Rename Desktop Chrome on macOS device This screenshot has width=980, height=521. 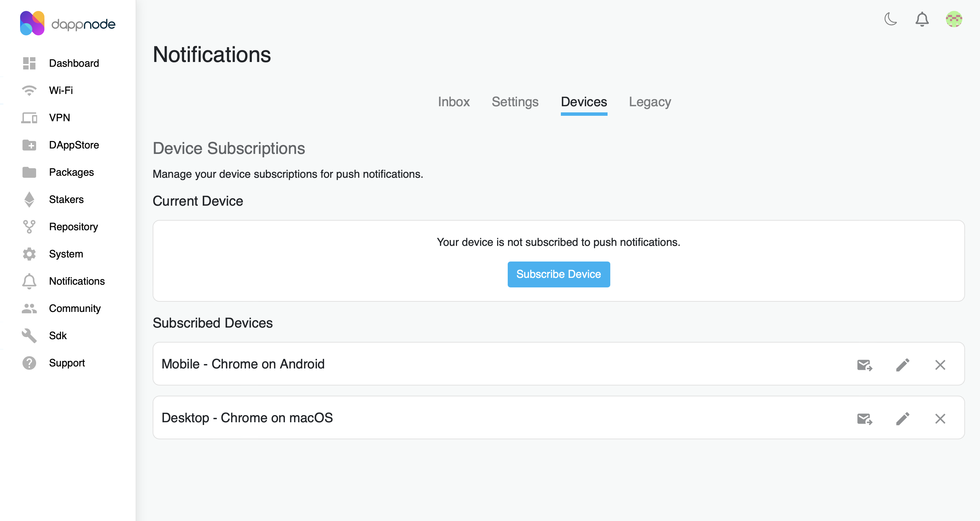tap(902, 419)
